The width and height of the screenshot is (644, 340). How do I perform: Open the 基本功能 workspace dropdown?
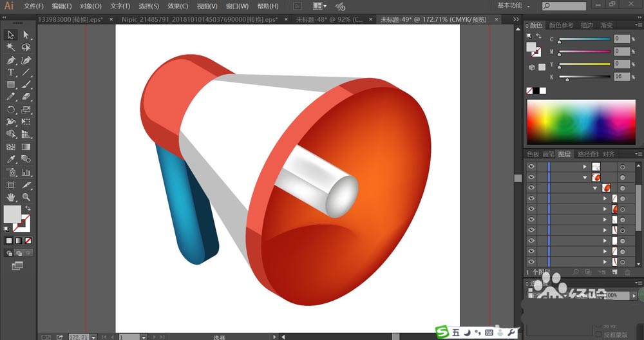pos(514,6)
